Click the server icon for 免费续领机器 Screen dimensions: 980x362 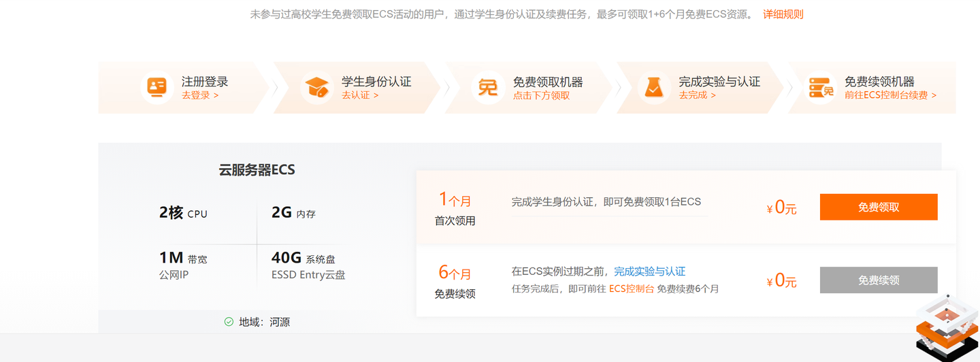[x=821, y=88]
